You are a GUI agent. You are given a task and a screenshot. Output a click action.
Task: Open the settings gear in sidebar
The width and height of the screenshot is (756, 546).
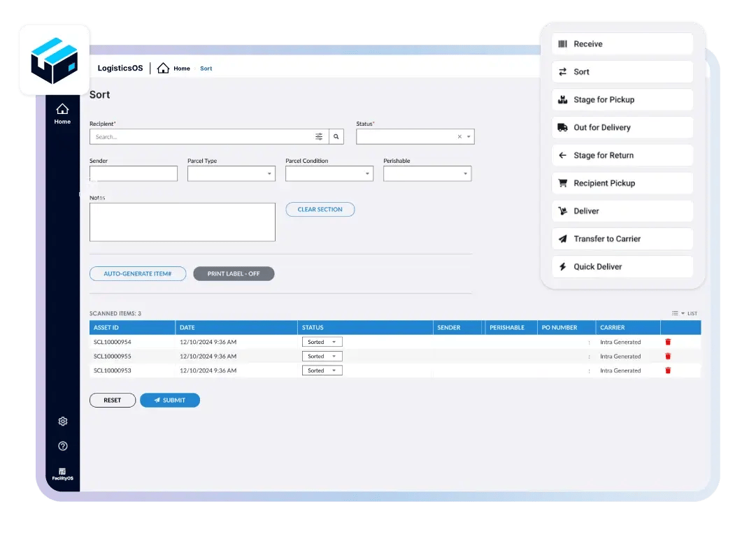click(63, 421)
